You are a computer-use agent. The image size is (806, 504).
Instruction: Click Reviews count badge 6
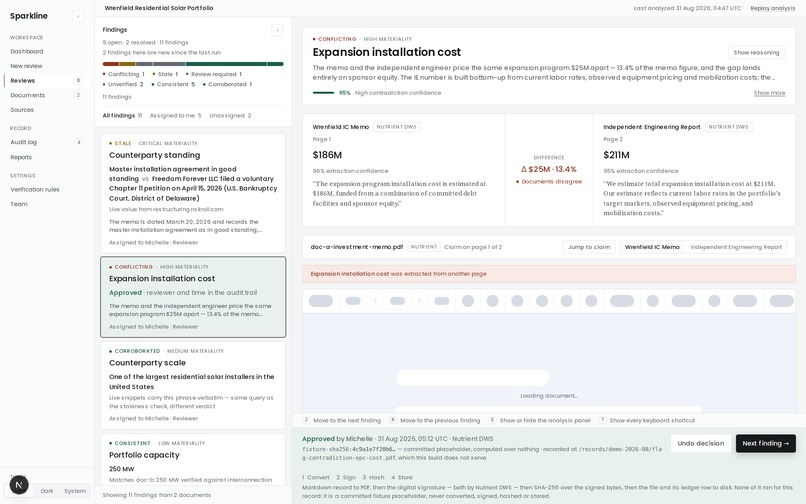click(79, 80)
